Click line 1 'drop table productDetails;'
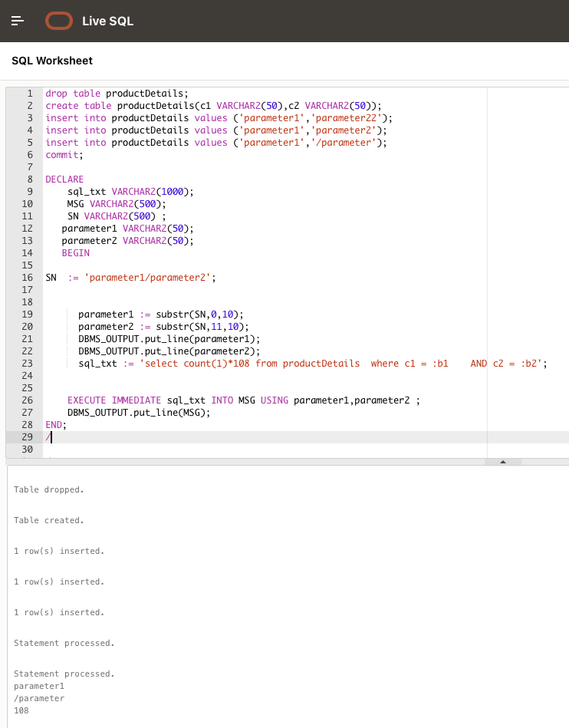 click(x=117, y=94)
